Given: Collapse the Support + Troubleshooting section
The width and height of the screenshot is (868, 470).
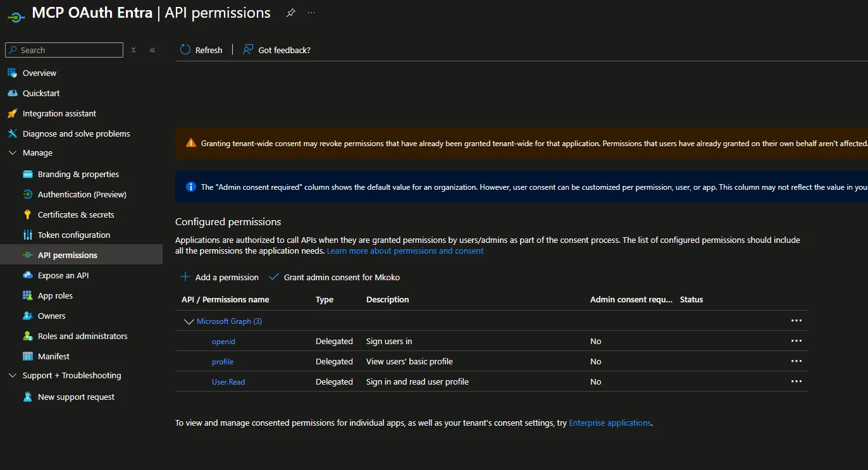Looking at the screenshot, I should (13, 376).
